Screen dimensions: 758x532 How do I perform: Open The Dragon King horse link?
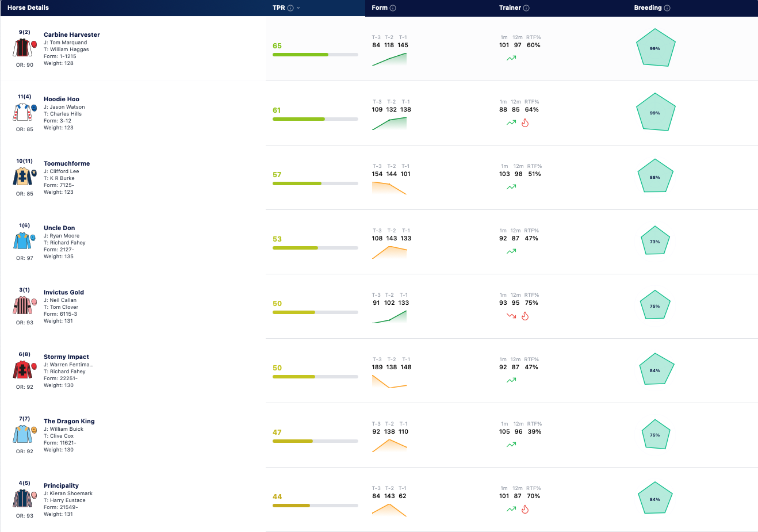click(69, 421)
